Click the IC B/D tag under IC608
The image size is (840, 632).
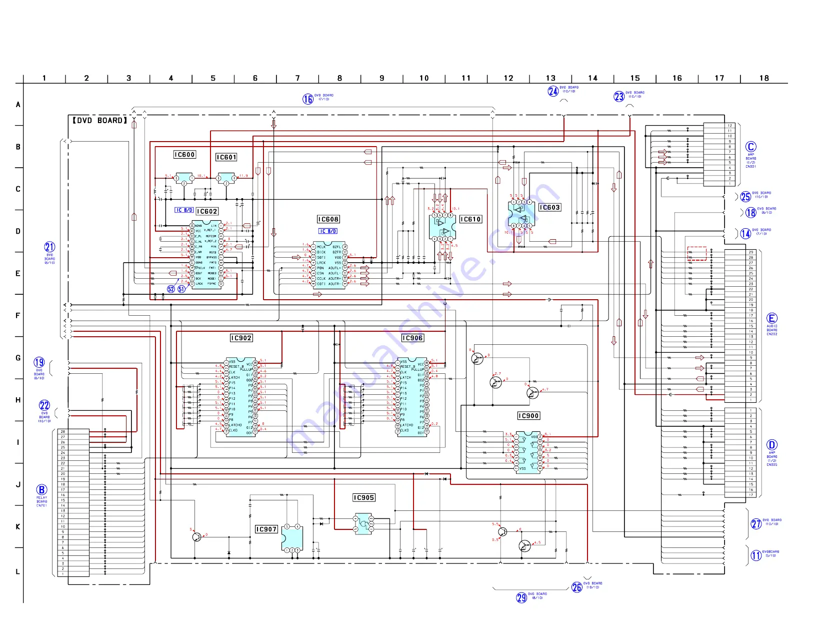328,231
